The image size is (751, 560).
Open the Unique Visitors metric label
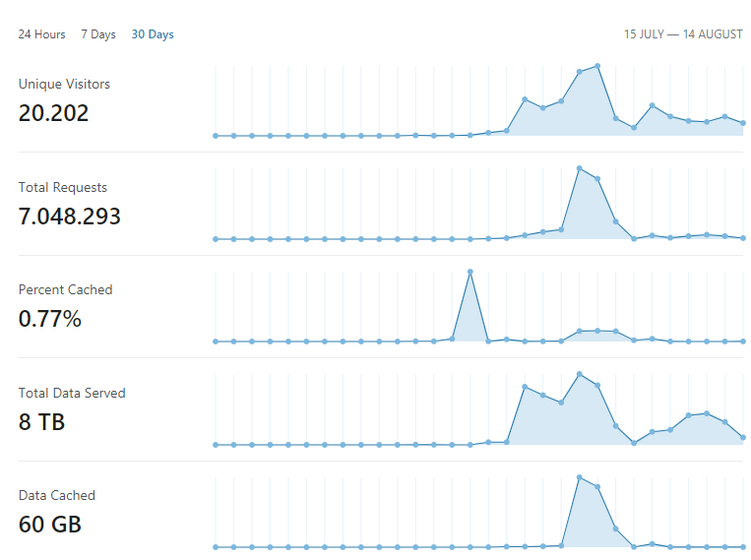64,85
